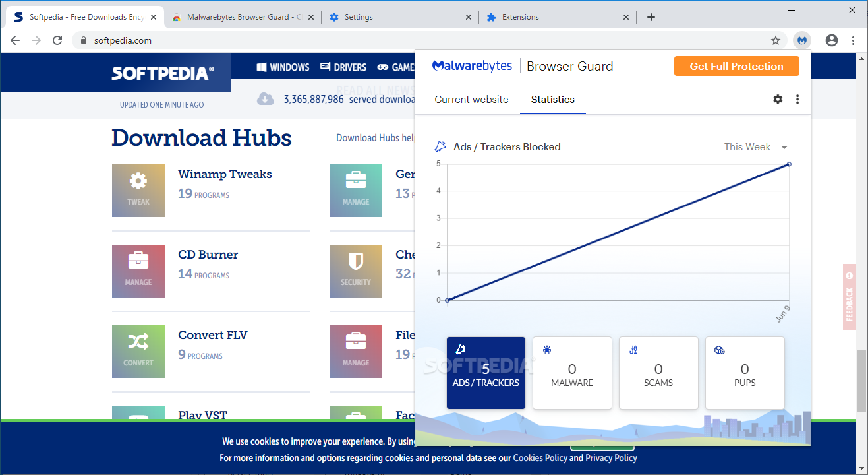868x475 pixels.
Task: Switch to the Settings browser tab
Action: click(x=401, y=17)
